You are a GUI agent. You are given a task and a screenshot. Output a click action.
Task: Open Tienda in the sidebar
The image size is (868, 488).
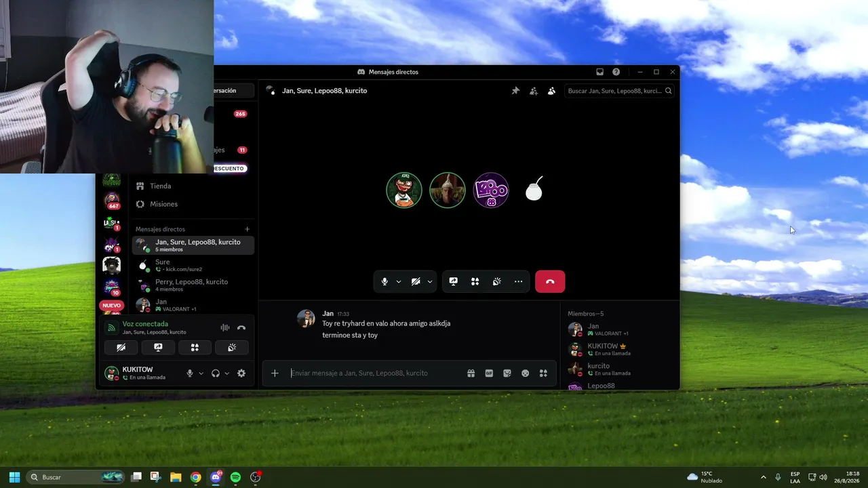pyautogui.click(x=193, y=186)
